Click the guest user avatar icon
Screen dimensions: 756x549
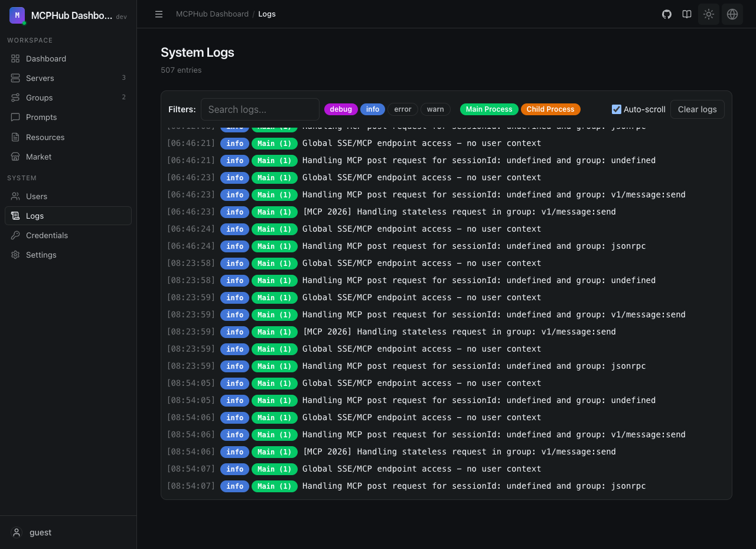17,532
